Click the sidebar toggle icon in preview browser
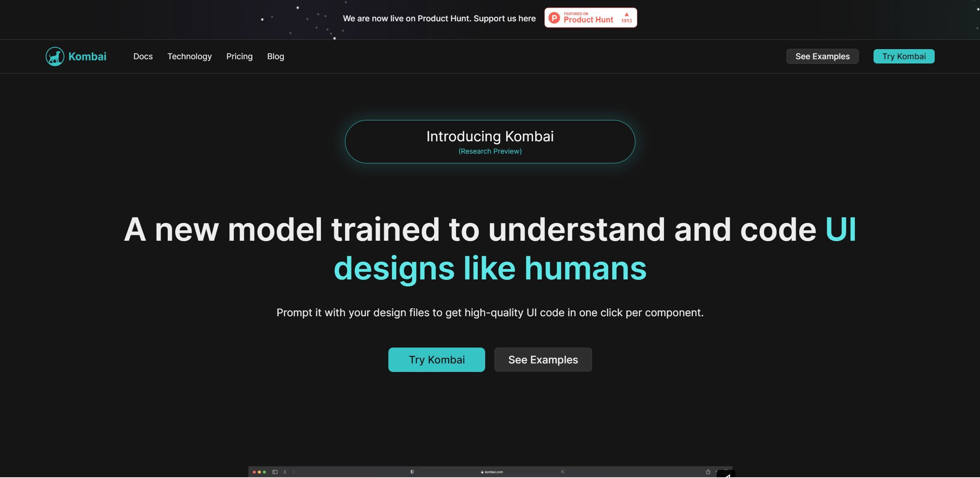Viewport: 980px width, 478px height. click(x=275, y=472)
